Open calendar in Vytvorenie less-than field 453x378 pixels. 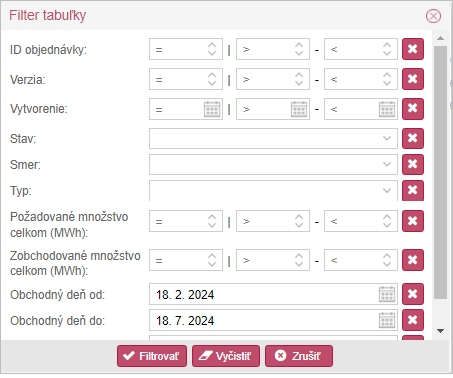tap(387, 109)
